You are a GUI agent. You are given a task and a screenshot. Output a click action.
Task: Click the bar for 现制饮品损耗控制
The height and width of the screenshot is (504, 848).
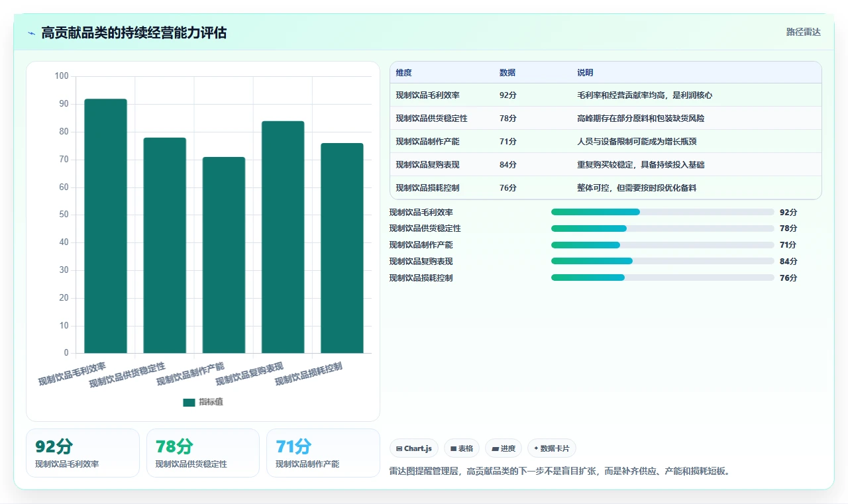(x=342, y=248)
